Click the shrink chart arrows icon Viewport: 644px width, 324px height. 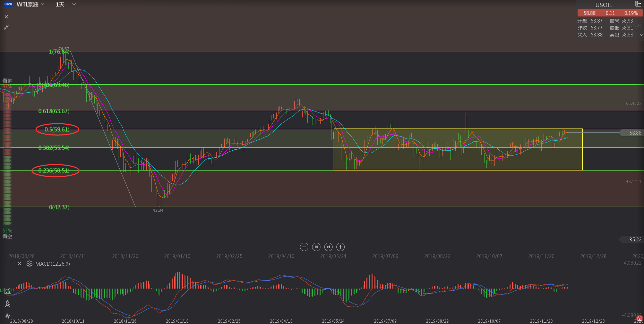coord(6,27)
